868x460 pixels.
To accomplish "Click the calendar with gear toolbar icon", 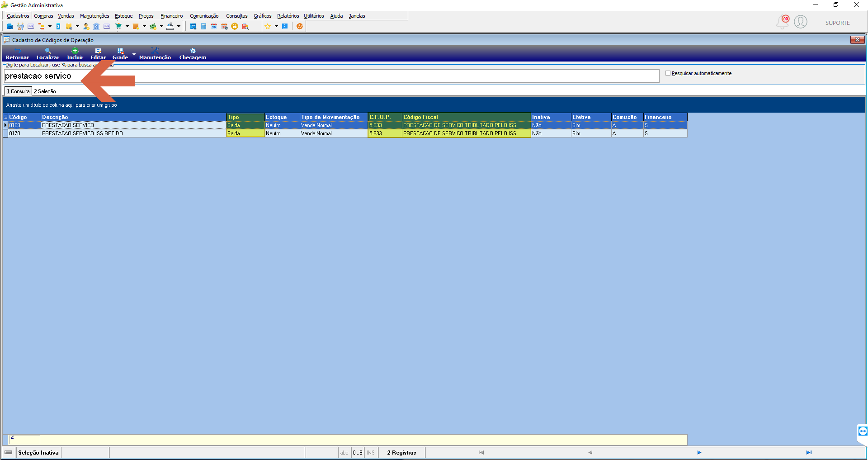I will pos(224,26).
